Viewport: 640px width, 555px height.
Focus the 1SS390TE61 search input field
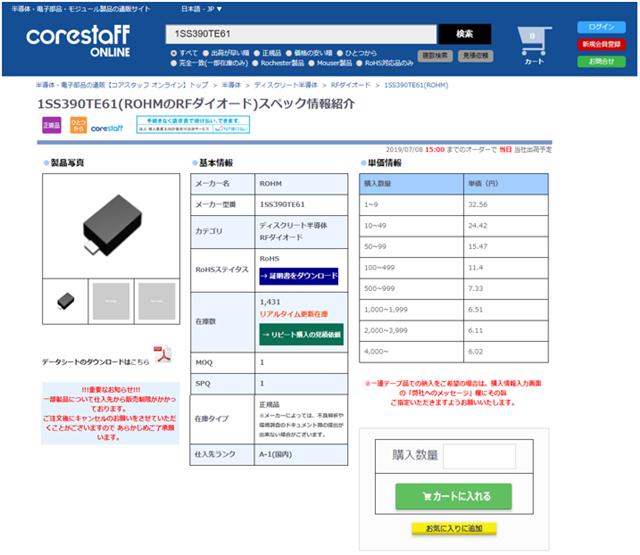click(x=301, y=34)
